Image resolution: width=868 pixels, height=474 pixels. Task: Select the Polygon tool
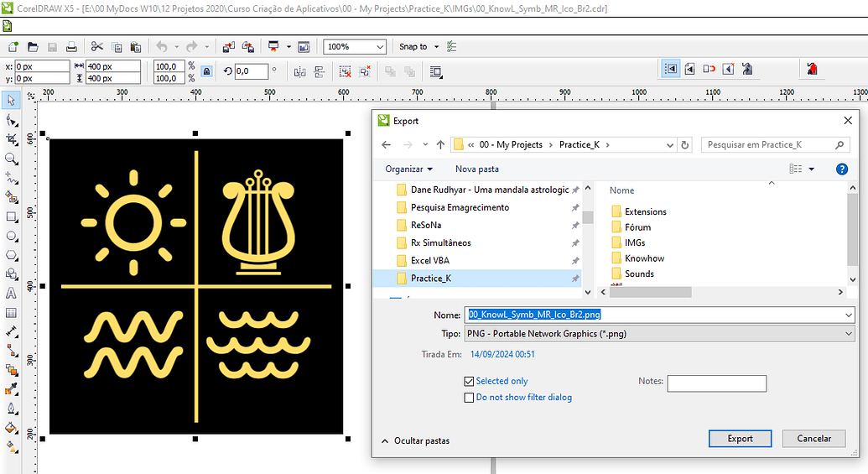pyautogui.click(x=11, y=255)
